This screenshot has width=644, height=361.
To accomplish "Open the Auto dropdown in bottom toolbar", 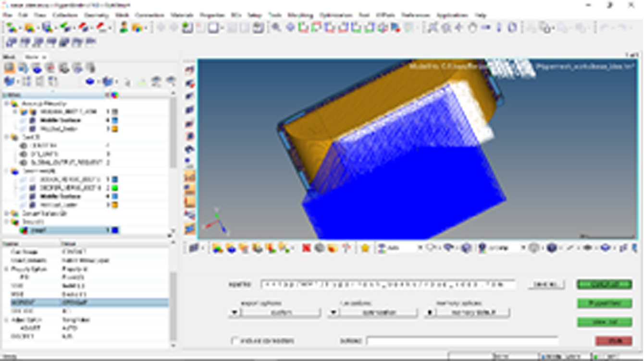I will click(x=420, y=248).
